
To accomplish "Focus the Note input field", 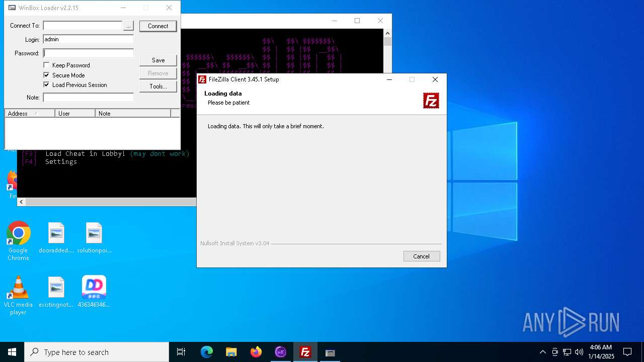I will pos(88,98).
